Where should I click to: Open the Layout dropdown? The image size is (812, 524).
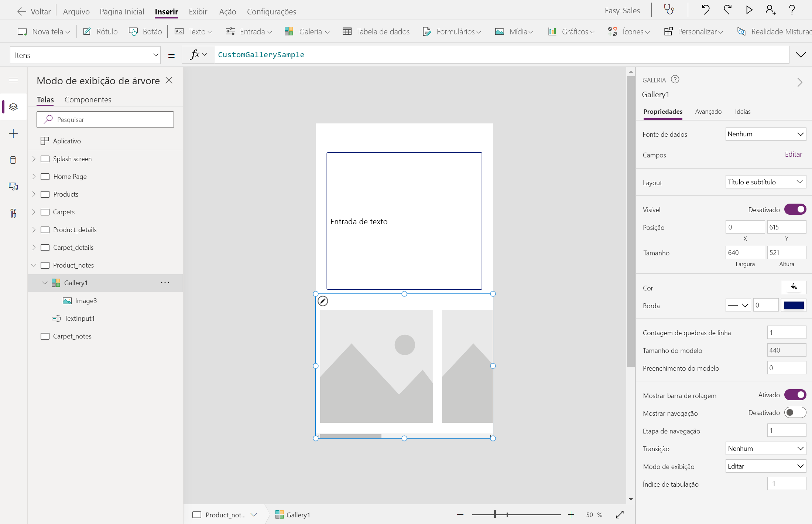click(x=765, y=182)
